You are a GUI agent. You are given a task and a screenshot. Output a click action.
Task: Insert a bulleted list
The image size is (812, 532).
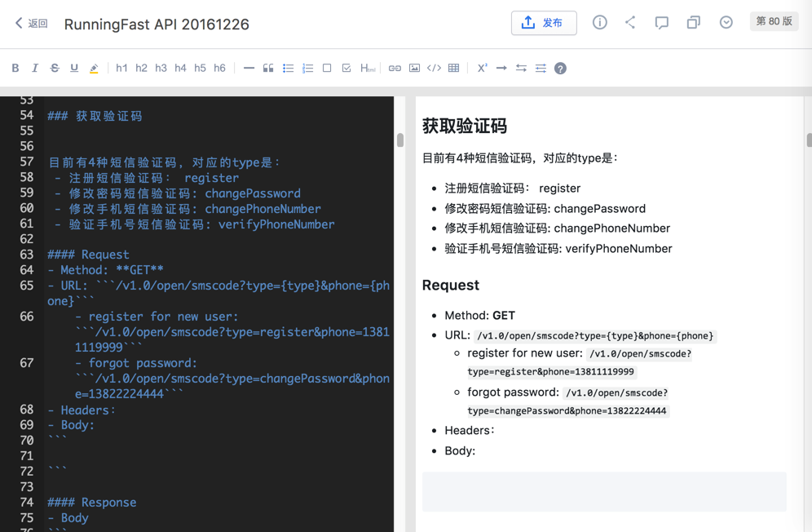[289, 68]
